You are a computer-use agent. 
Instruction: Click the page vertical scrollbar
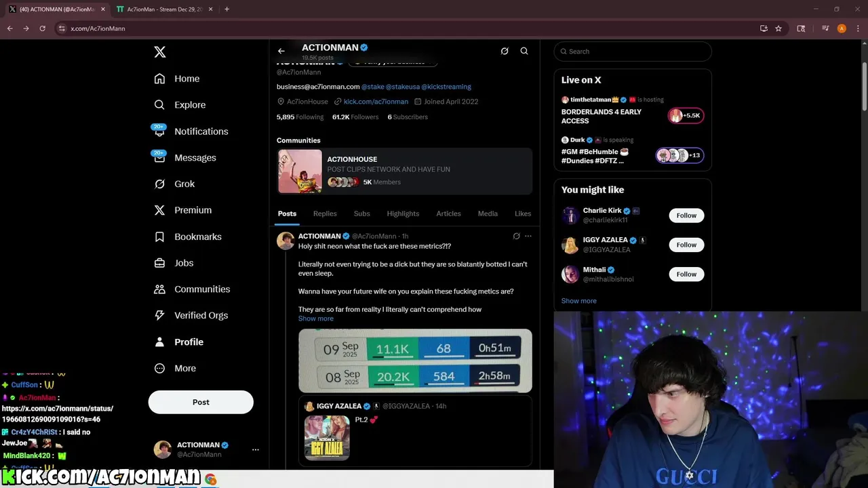point(864,87)
